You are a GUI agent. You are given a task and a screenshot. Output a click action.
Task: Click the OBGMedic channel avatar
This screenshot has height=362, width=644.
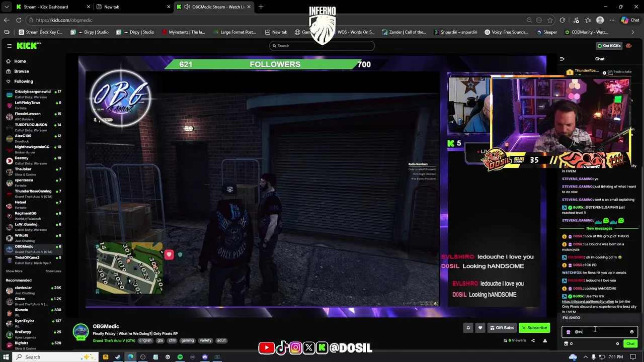(80, 332)
